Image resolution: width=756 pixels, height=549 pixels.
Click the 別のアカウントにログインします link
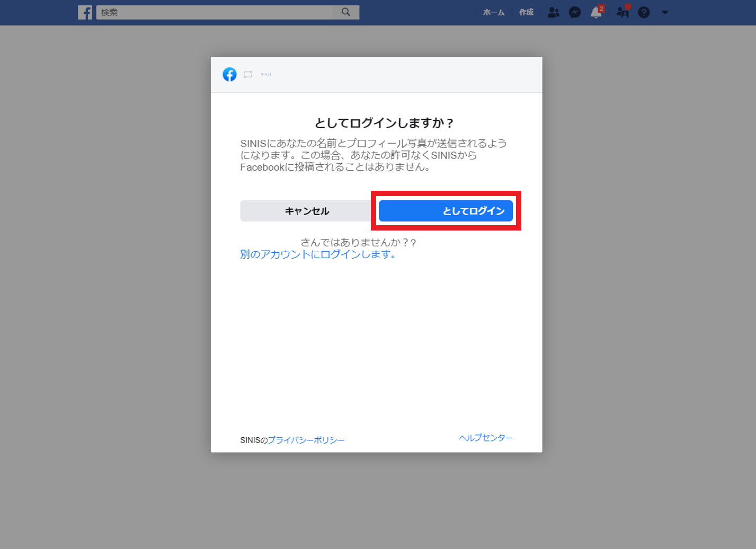point(318,254)
